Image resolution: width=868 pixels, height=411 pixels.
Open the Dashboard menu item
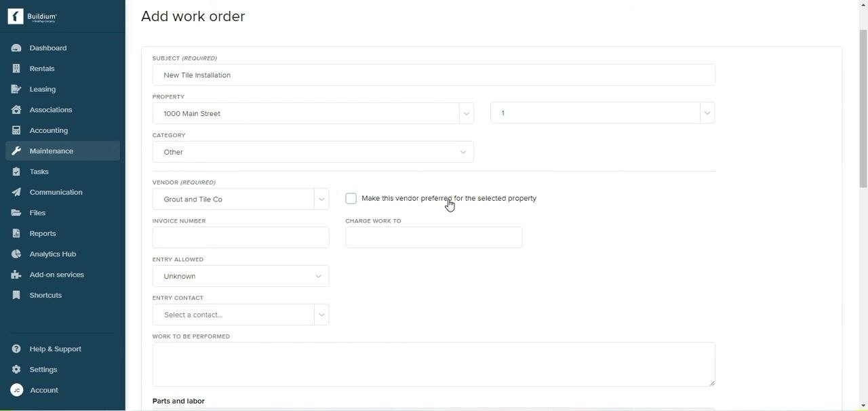click(62, 48)
